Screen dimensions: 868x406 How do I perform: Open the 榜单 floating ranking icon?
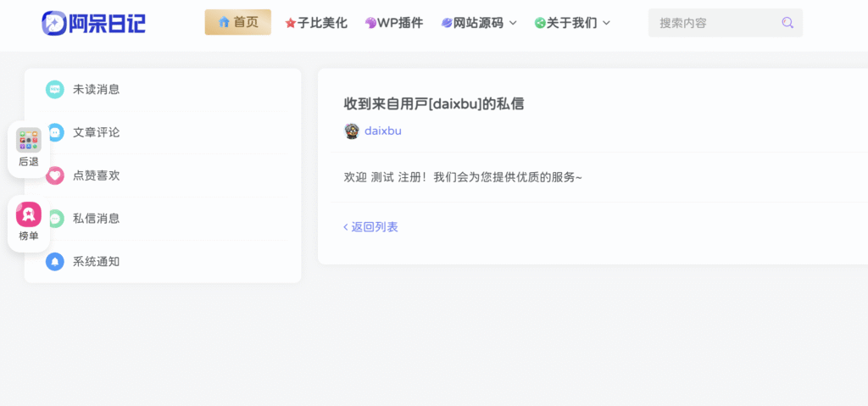(29, 215)
